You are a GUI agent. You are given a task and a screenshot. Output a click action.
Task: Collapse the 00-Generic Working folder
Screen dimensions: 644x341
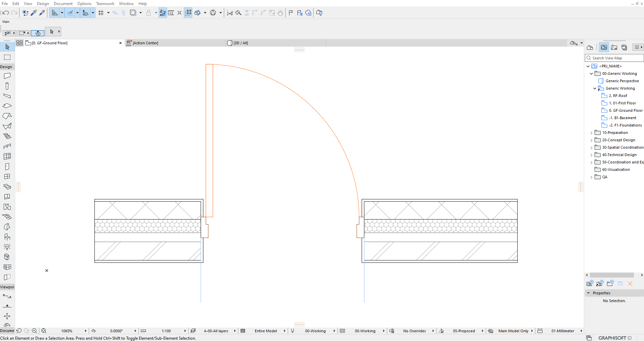pos(592,74)
